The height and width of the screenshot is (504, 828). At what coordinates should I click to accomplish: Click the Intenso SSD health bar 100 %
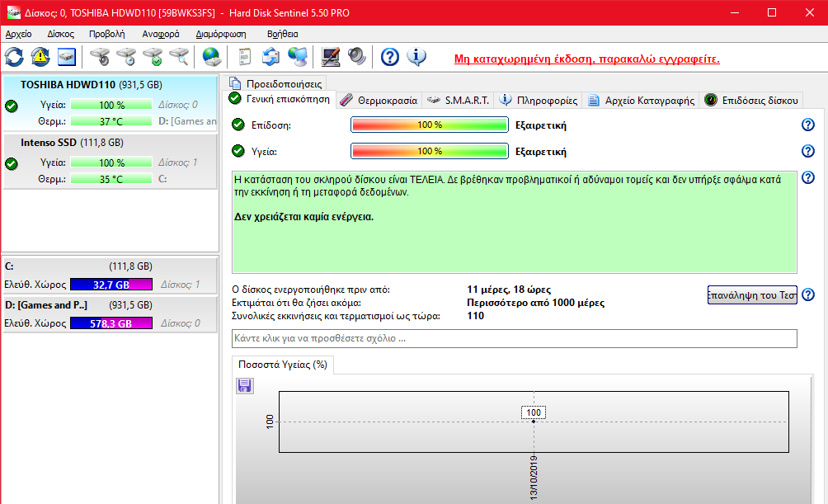pyautogui.click(x=111, y=163)
